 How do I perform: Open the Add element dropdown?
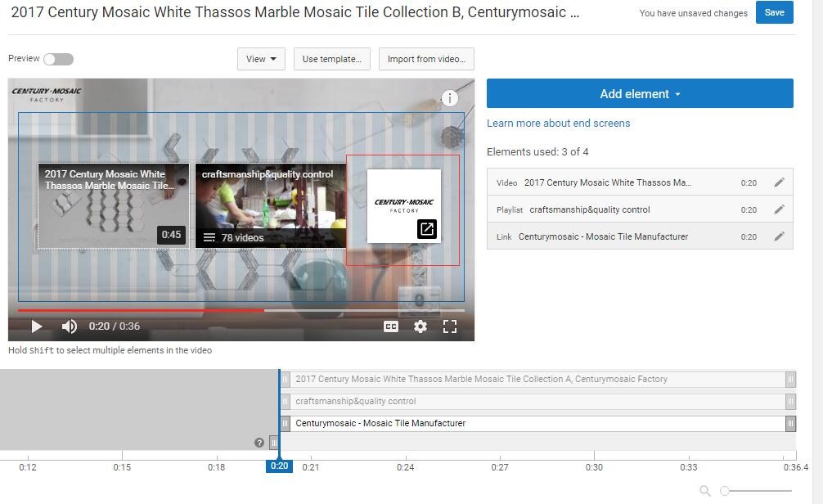[x=640, y=93]
